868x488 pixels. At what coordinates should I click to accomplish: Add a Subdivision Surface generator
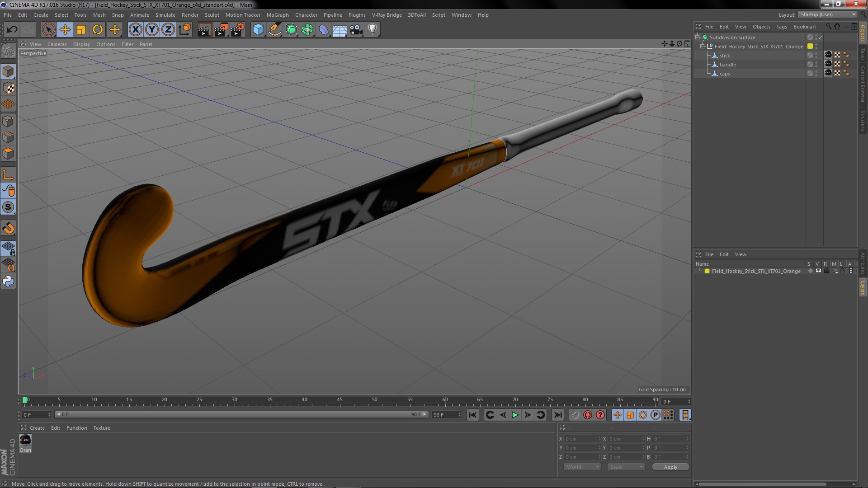[x=291, y=30]
